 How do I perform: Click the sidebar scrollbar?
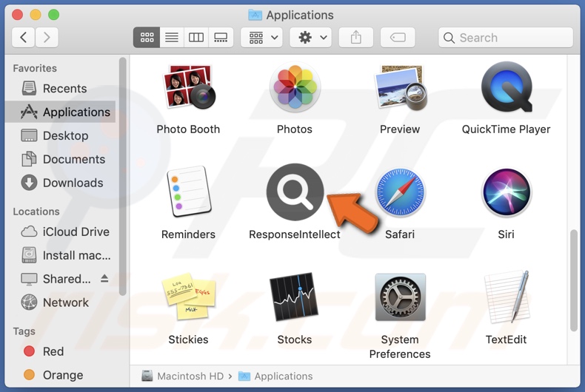123,176
